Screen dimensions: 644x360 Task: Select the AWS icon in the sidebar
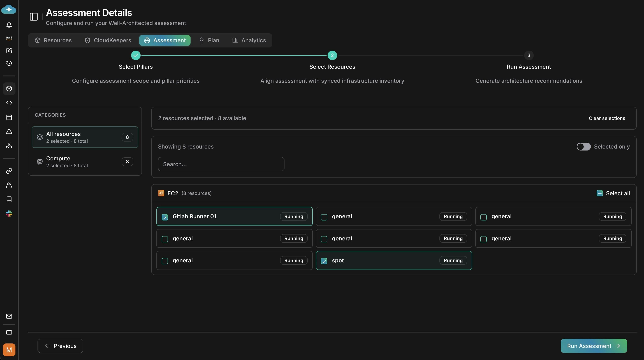point(9,38)
